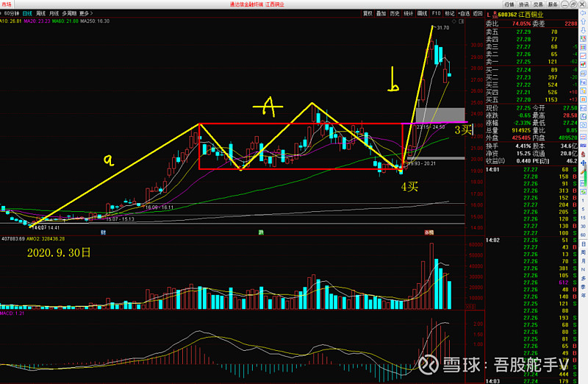Select the 年 yearly period in the sidebar
The height and width of the screenshot is (384, 588).
[583, 296]
